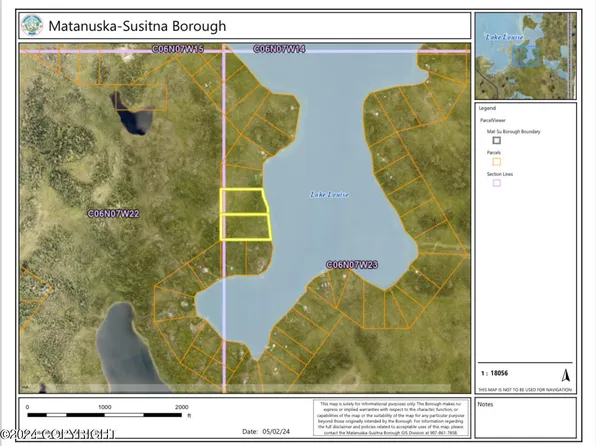Click the 1 : 18056 scale text
The width and height of the screenshot is (596, 446).
pos(495,373)
